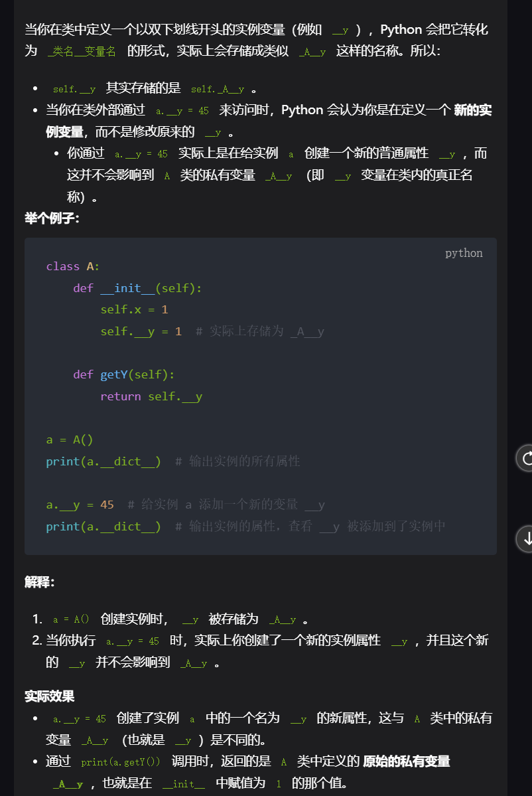532x796 pixels.
Task: Click "a = A()" inside the code block
Action: point(70,439)
